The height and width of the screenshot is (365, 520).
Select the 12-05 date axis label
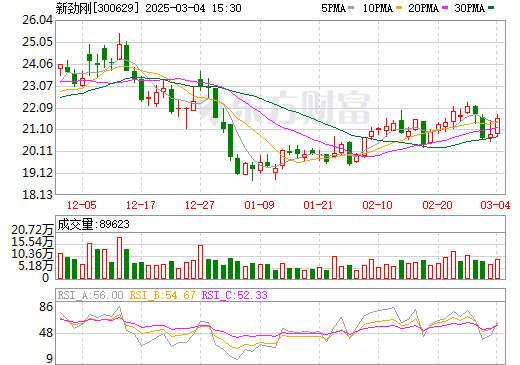(x=82, y=205)
